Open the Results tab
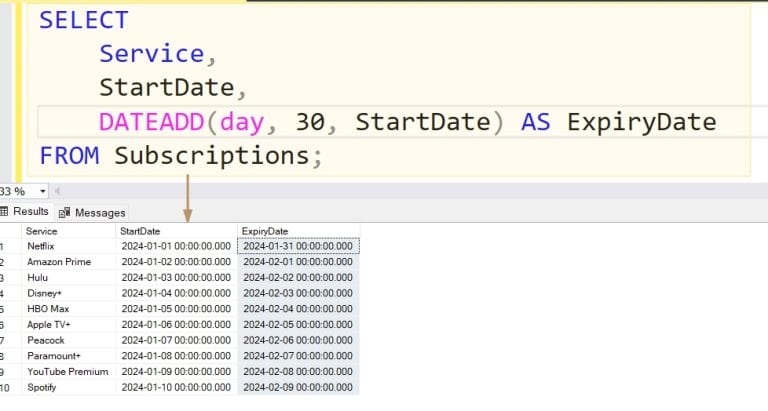The width and height of the screenshot is (768, 411). [x=25, y=212]
